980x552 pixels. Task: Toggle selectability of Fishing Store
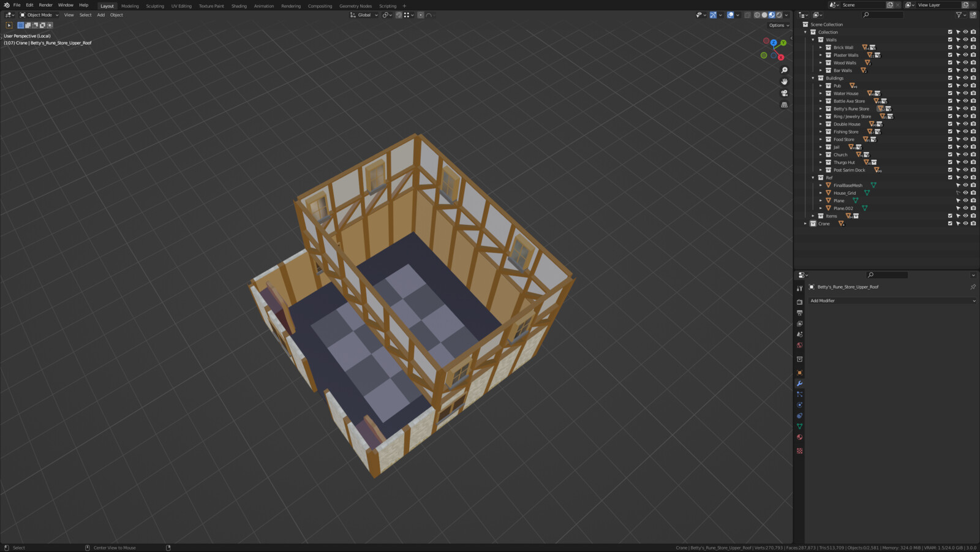(x=958, y=132)
